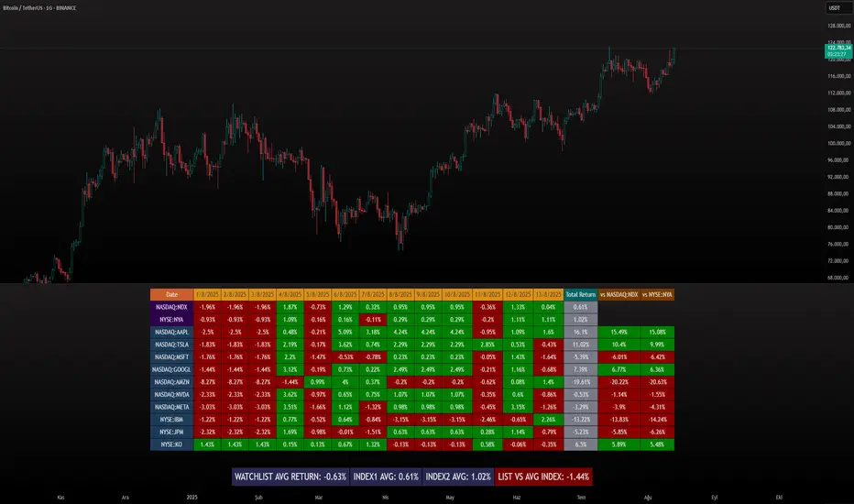Screen dimensions: 854x504
Task: Click the 116.000,00 price axis label
Action: (838, 76)
